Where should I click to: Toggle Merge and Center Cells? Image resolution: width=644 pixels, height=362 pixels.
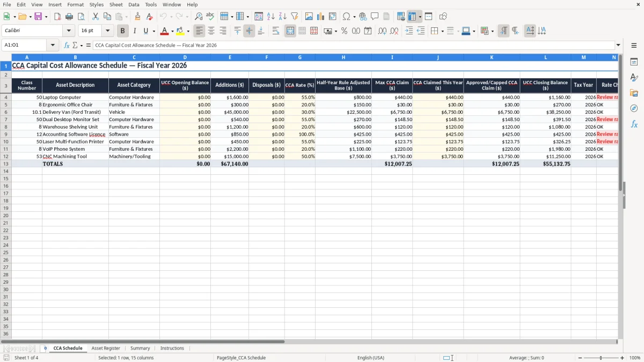click(x=290, y=31)
